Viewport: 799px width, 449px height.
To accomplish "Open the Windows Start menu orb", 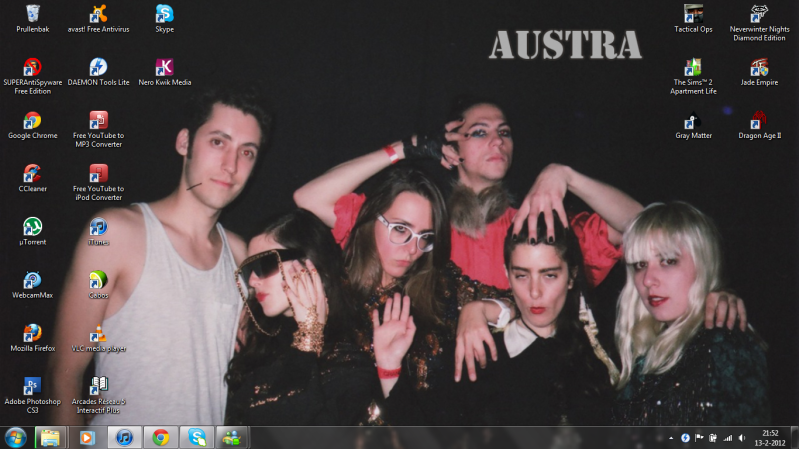I will coord(16,438).
